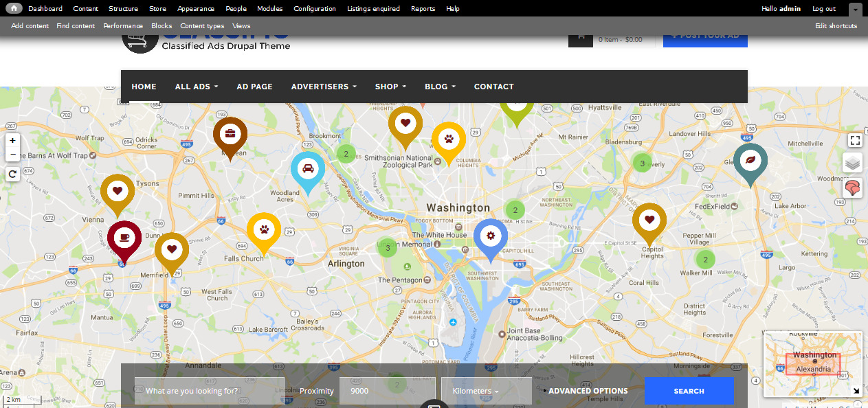Reset the map view

tap(12, 174)
